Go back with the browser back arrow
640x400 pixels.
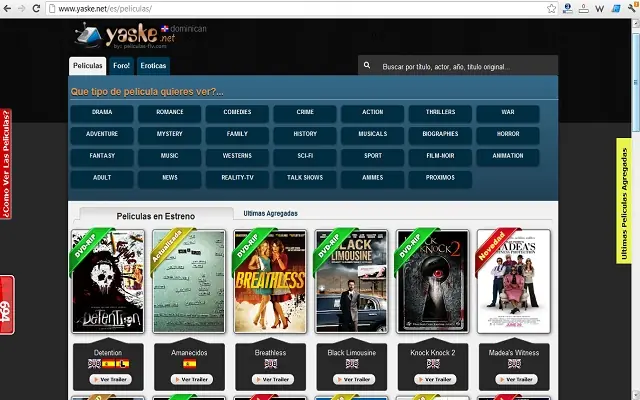click(7, 8)
